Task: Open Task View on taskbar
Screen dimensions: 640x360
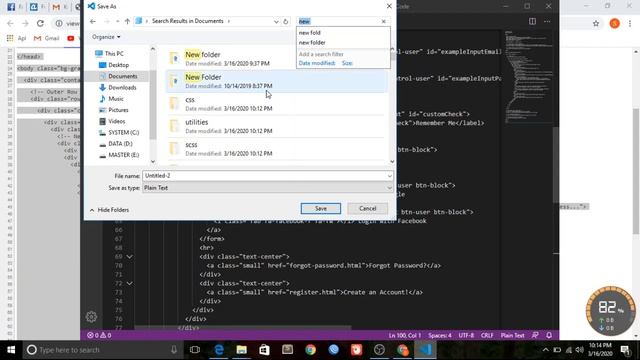Action: tap(195, 350)
